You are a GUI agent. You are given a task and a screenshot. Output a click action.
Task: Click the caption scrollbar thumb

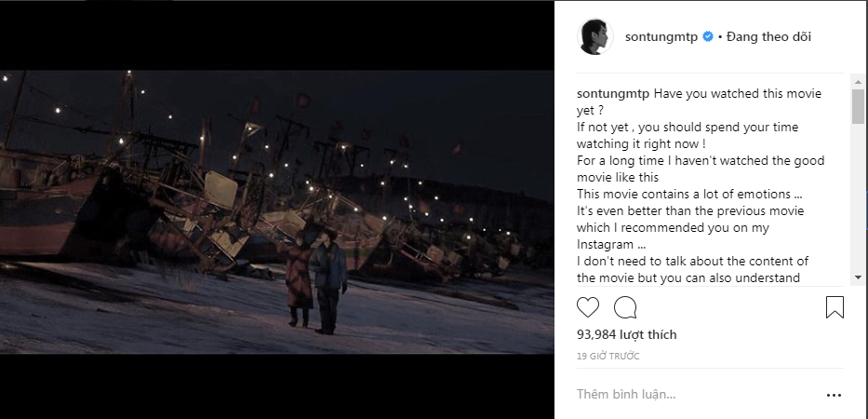[858, 105]
